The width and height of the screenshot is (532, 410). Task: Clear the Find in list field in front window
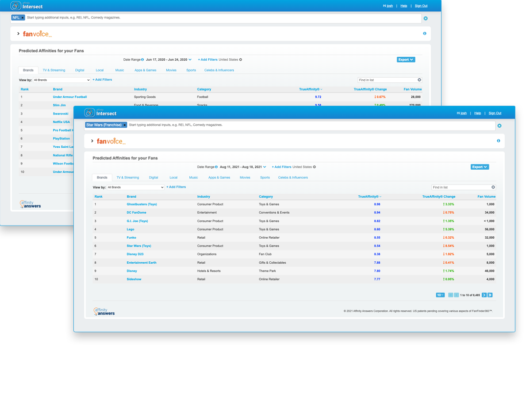(x=493, y=187)
